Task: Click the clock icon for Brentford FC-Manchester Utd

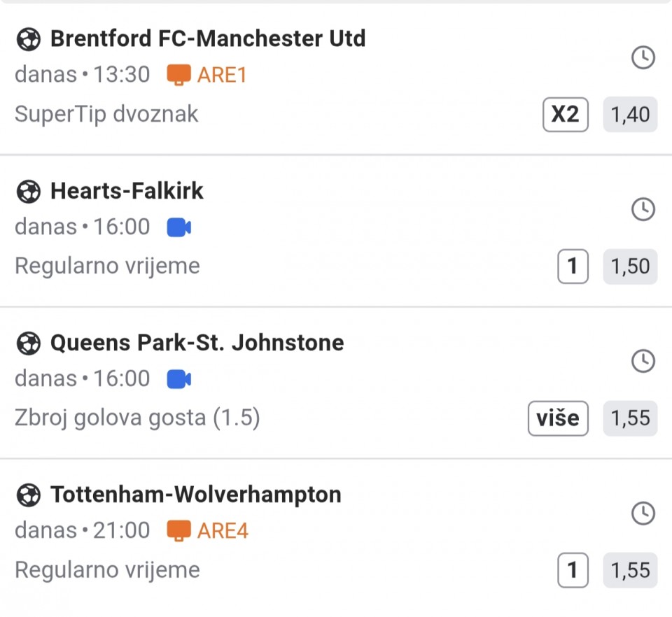Action: point(643,57)
